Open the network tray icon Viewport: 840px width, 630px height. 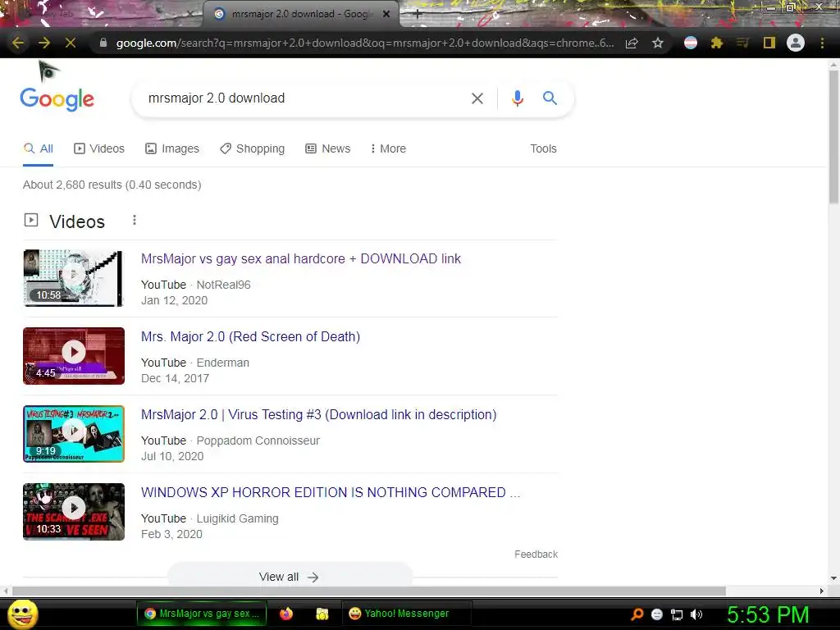click(x=677, y=614)
